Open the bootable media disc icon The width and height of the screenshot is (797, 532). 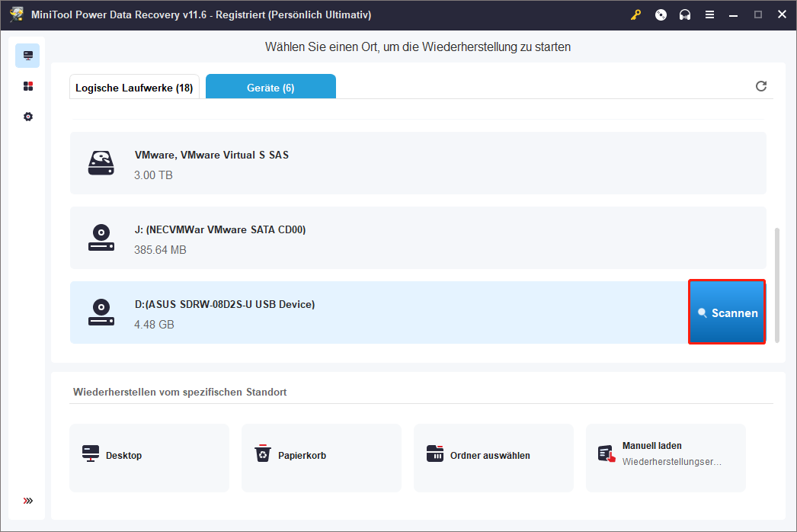click(x=661, y=14)
